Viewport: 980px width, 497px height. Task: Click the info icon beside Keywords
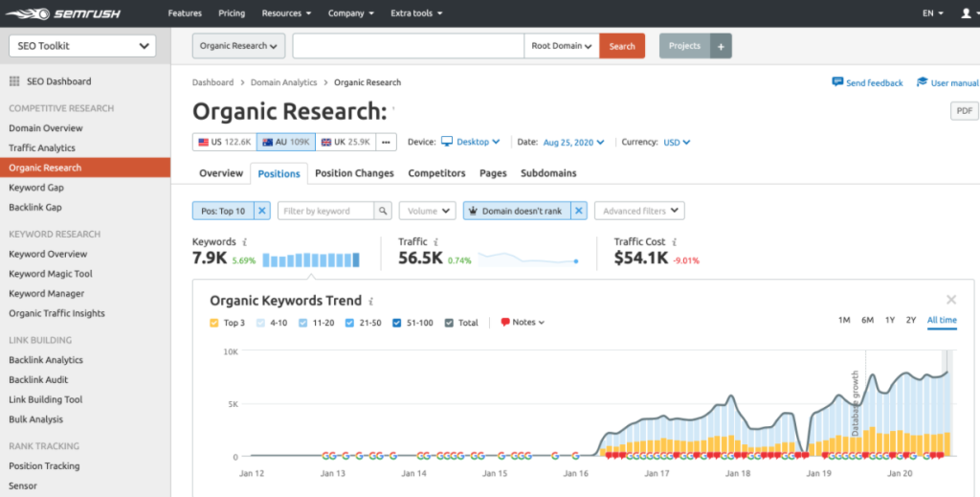click(x=244, y=242)
